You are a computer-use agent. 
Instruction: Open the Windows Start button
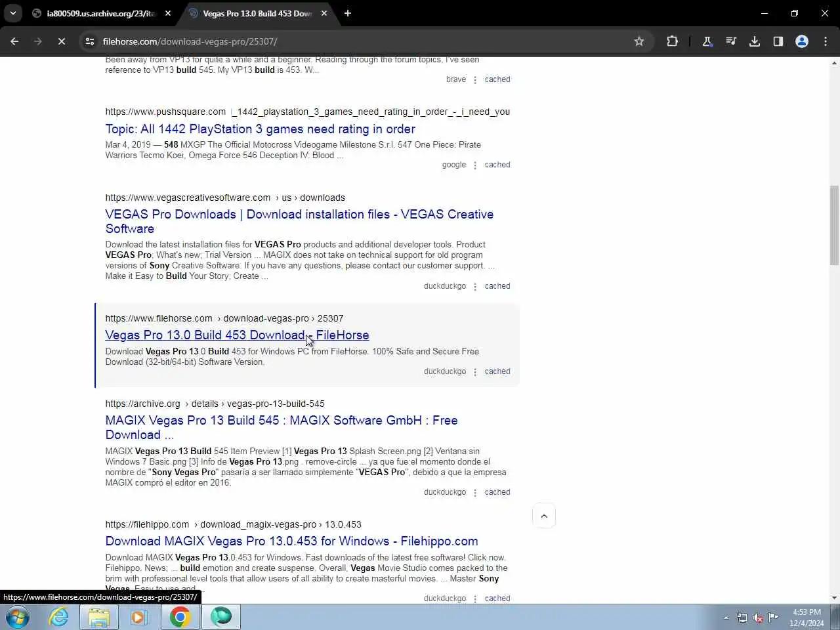[18, 617]
